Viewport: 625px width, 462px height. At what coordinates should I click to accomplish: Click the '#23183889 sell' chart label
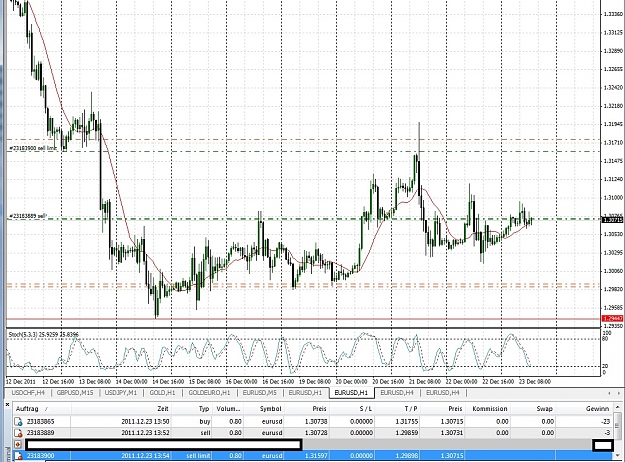pyautogui.click(x=28, y=216)
